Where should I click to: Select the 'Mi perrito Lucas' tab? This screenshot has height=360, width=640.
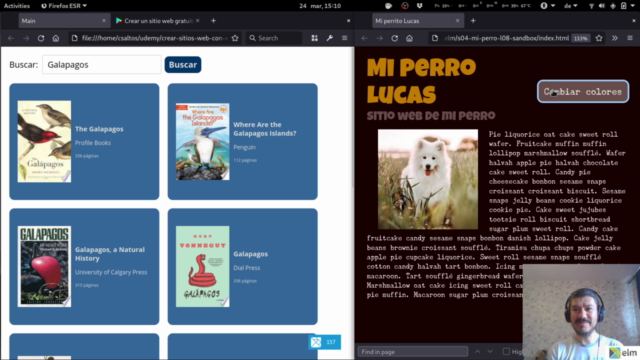(x=418, y=20)
